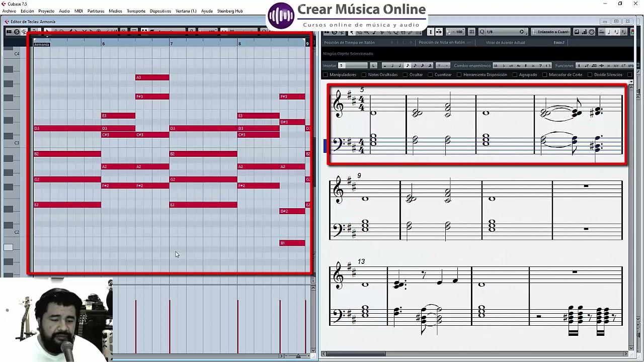Enable Herramienta Disposición checkbox
Screen dimensions: 644x362
459,74
